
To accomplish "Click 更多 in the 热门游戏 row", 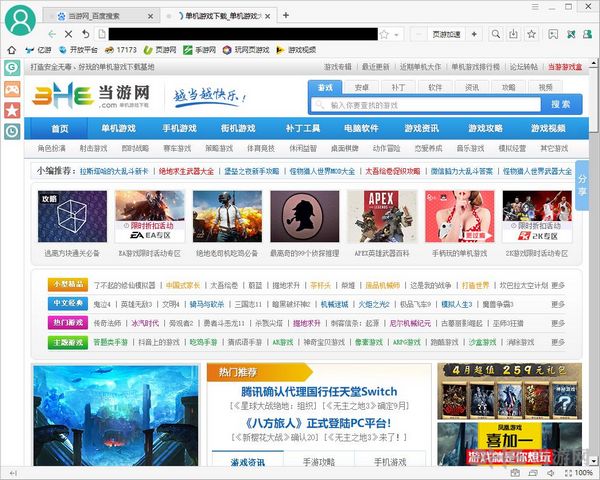I will pyautogui.click(x=558, y=323).
